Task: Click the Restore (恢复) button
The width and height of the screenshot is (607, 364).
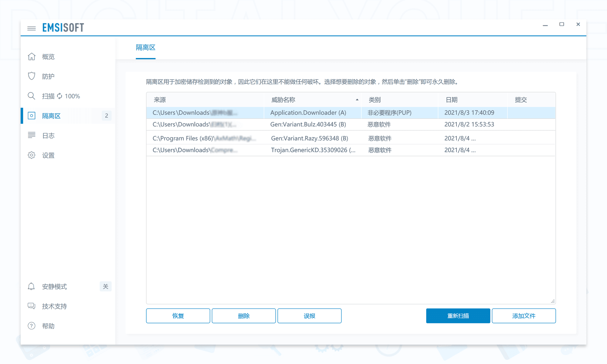Action: click(178, 315)
